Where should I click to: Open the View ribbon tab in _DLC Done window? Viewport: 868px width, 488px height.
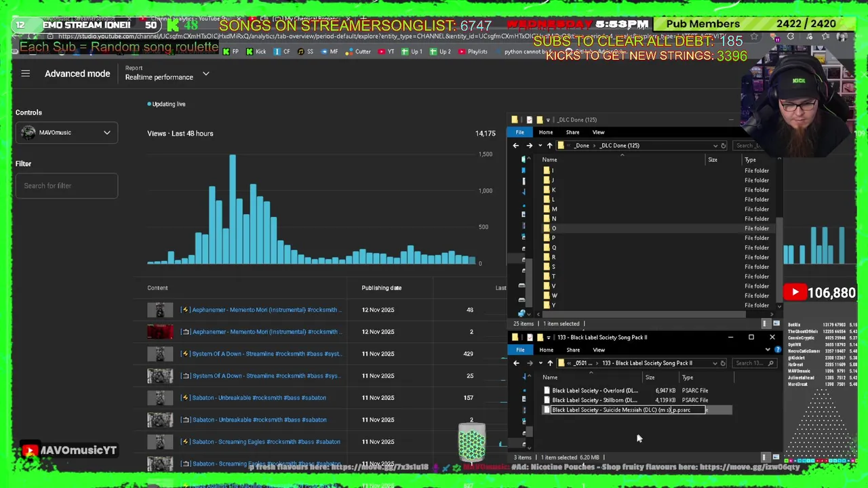598,132
